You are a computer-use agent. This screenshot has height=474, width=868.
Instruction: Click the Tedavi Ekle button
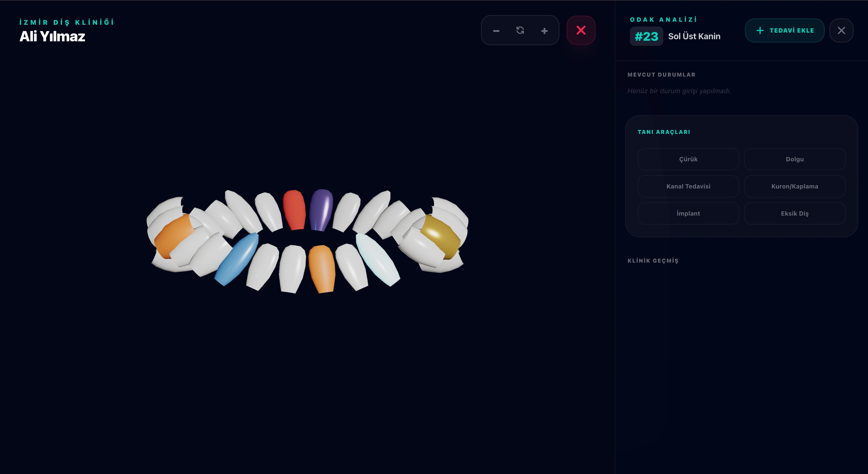coord(785,30)
